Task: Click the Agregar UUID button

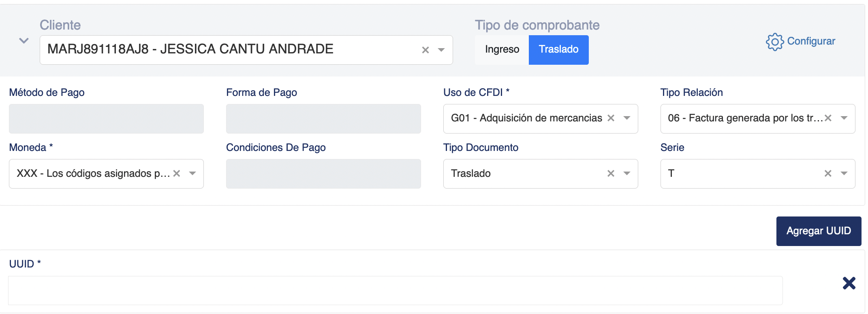Action: coord(819,231)
